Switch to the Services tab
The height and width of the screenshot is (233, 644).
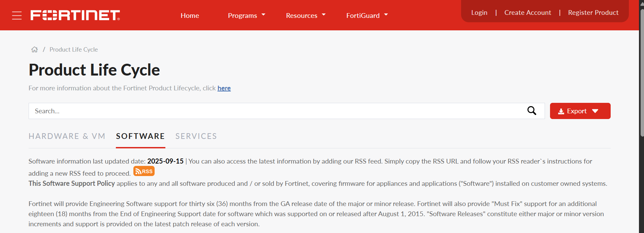(x=196, y=136)
